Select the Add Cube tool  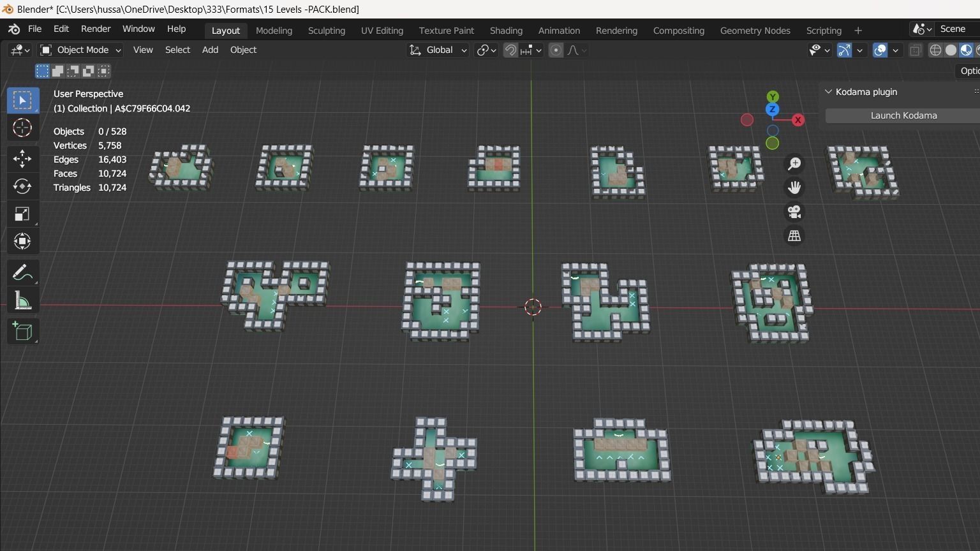pyautogui.click(x=22, y=332)
